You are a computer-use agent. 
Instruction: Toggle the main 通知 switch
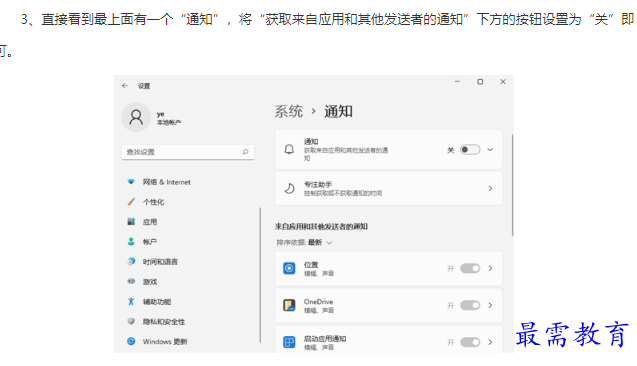(470, 149)
